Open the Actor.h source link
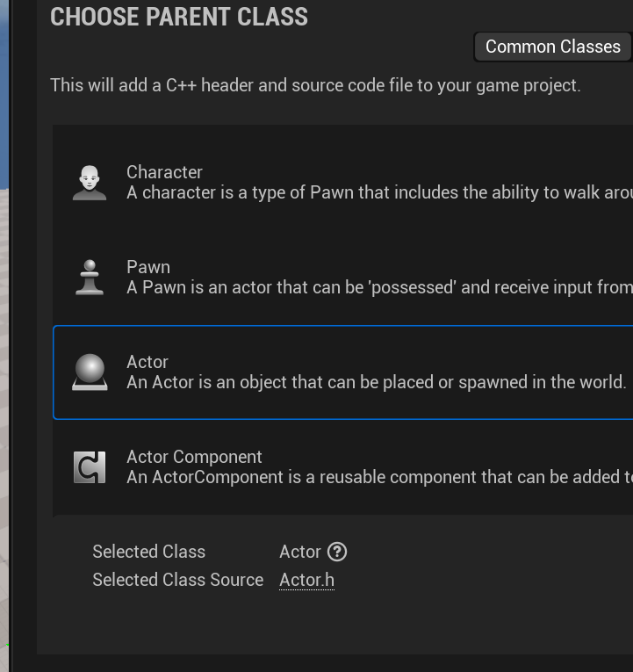 306,580
